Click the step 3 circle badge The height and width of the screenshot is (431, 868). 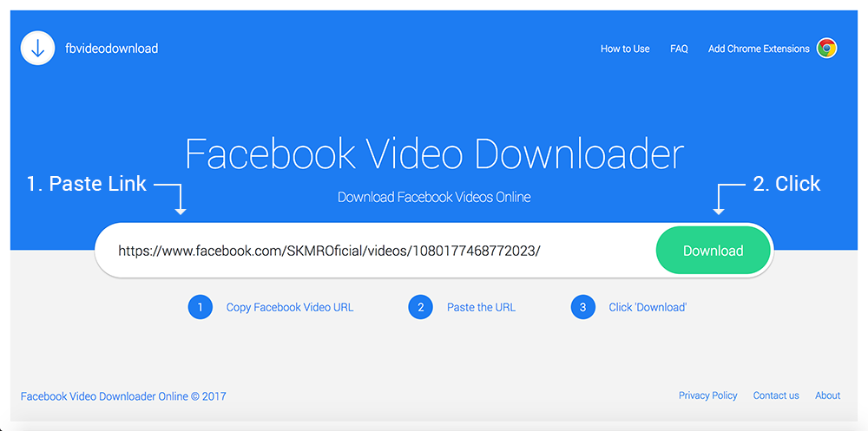583,307
